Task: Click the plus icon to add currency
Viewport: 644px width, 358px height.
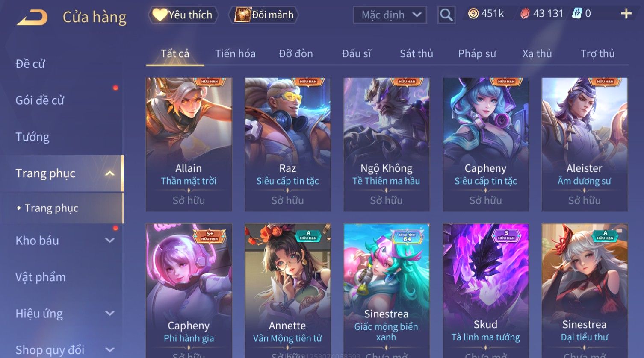Action: point(626,14)
